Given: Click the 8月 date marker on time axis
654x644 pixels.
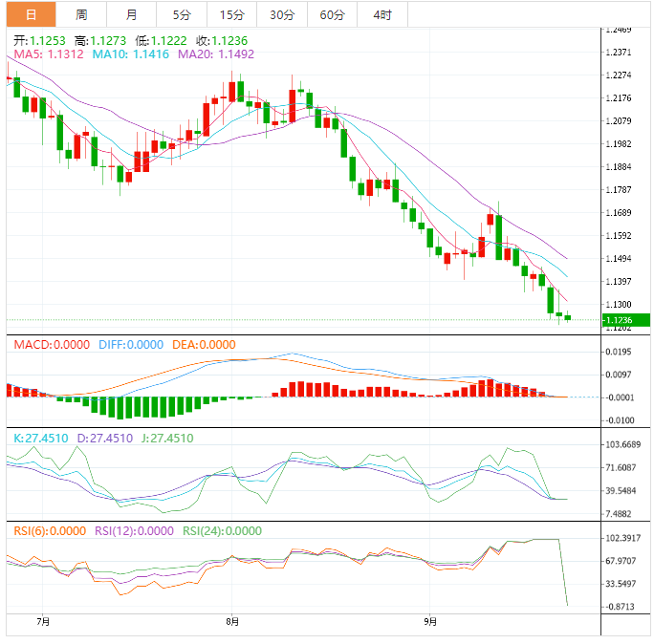Looking at the screenshot, I should [231, 622].
